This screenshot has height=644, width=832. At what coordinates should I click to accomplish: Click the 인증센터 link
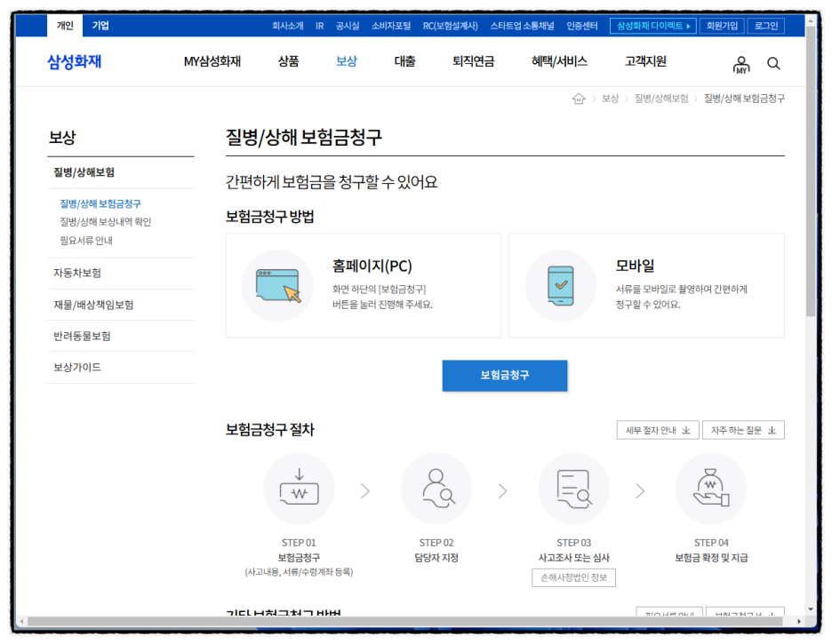[582, 26]
